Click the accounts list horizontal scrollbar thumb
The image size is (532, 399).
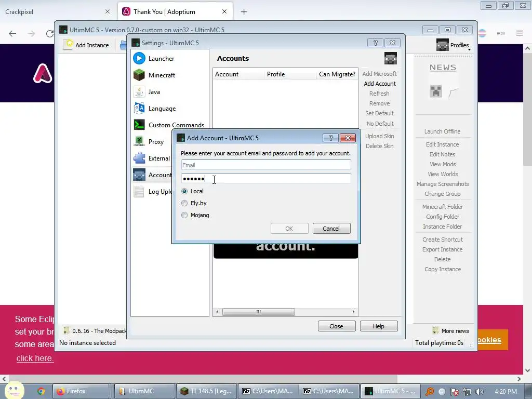(259, 312)
